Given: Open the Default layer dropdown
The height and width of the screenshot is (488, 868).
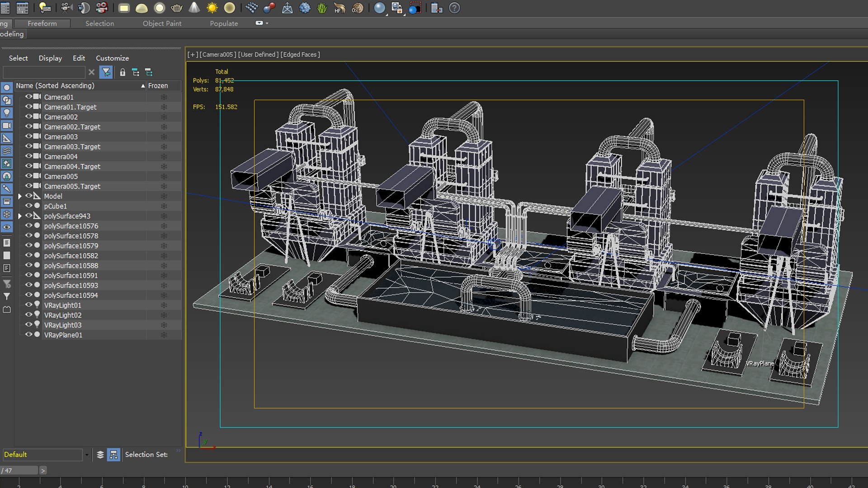Looking at the screenshot, I should coord(86,455).
